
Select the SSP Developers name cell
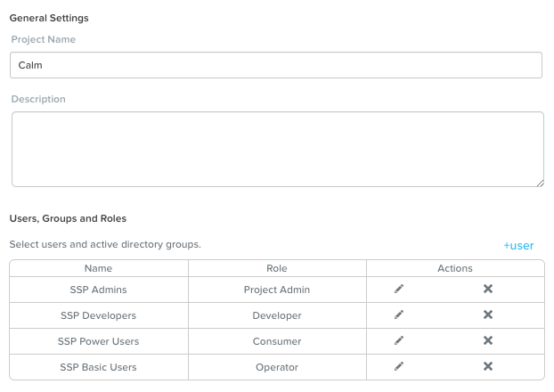(99, 315)
